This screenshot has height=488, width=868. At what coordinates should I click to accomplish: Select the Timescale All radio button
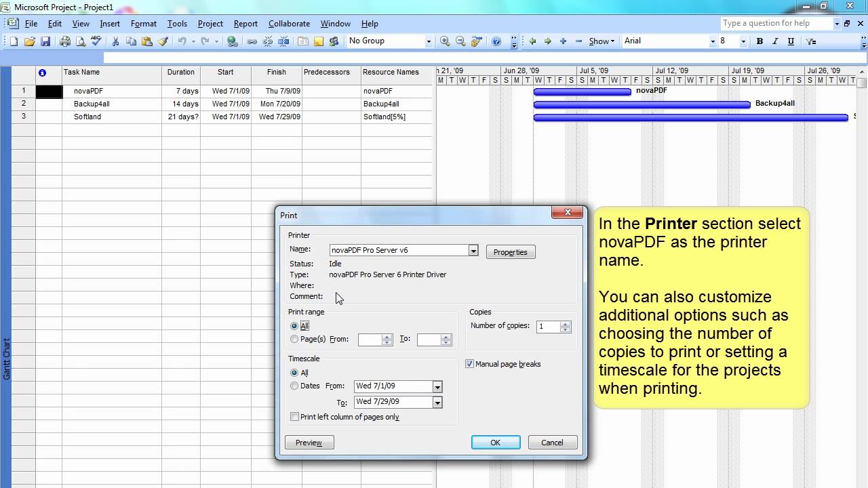(294, 373)
